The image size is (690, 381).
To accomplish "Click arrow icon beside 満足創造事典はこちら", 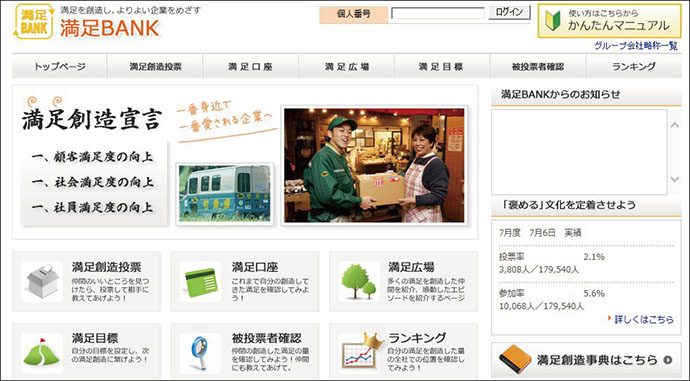I will point(668,360).
